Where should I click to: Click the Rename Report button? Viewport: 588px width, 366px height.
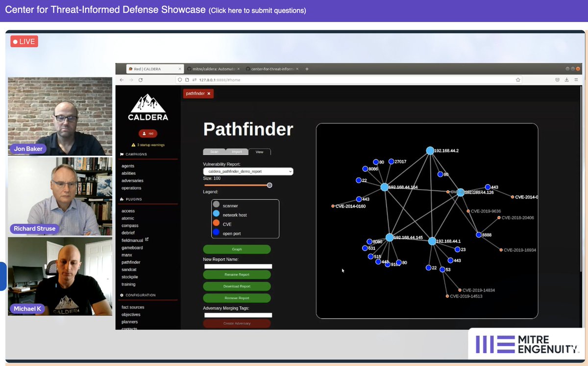(x=237, y=274)
